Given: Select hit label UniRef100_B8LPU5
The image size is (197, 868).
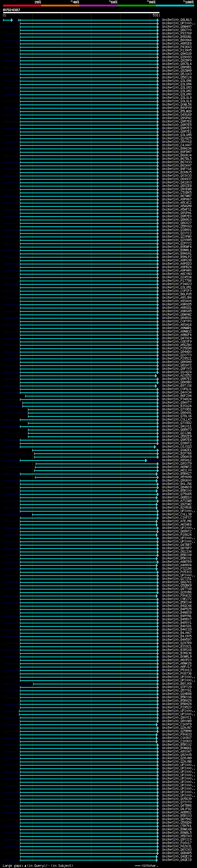Looking at the screenshot, I should 177,294.
